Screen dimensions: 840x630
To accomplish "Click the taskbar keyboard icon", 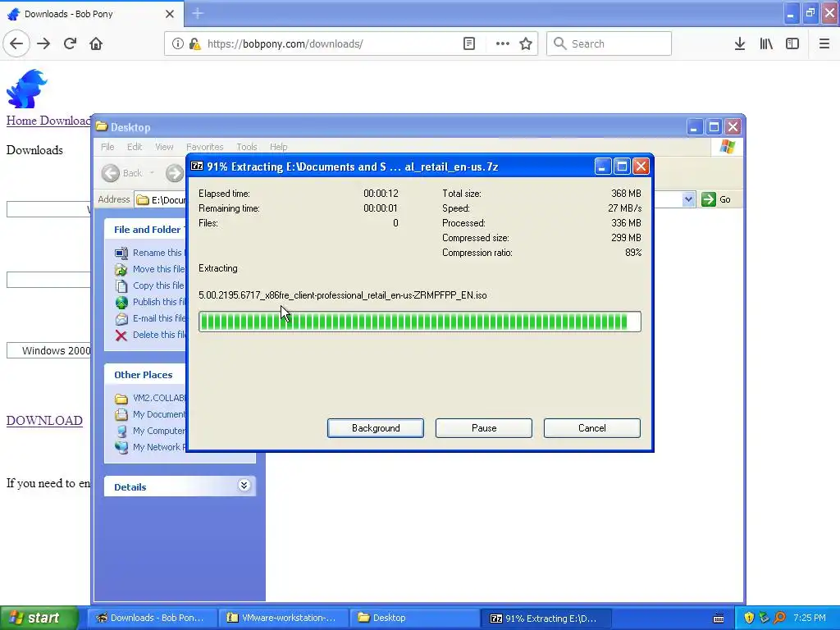I will [x=719, y=619].
